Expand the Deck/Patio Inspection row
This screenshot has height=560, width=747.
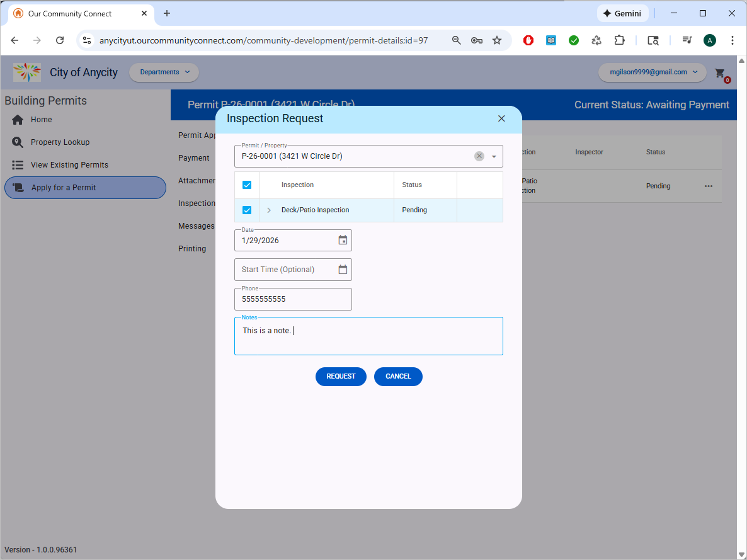pos(270,210)
